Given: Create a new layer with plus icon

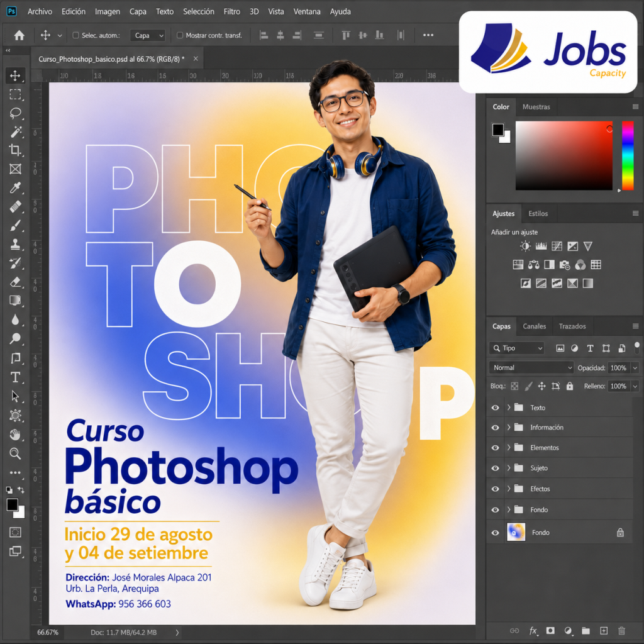Looking at the screenshot, I should 604,630.
